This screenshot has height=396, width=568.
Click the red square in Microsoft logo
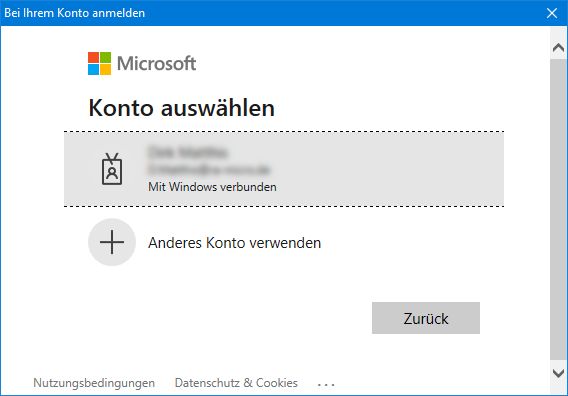tap(93, 57)
